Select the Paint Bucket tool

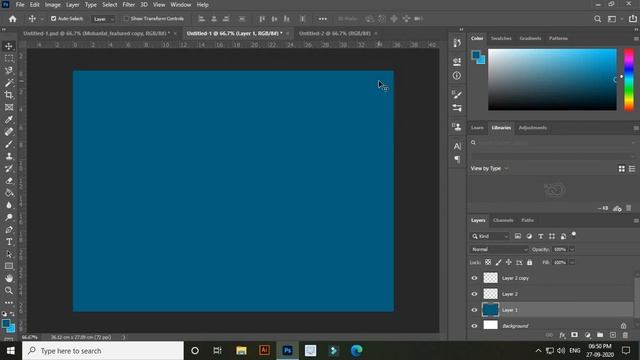tap(9, 193)
